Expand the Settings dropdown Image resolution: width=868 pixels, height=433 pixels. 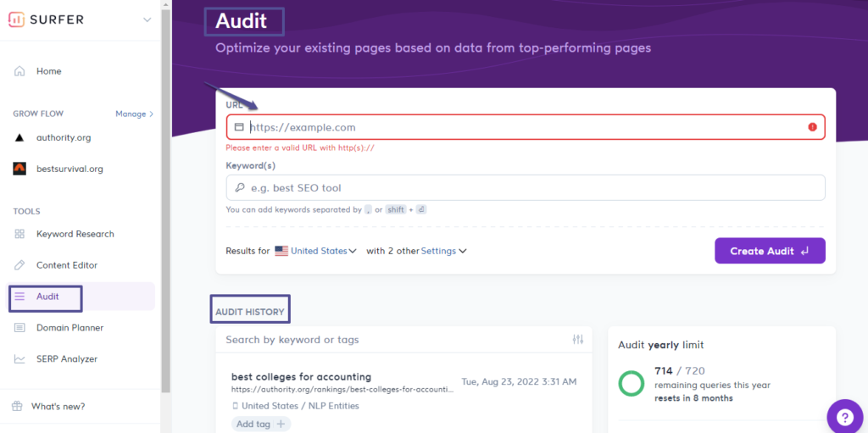point(444,251)
